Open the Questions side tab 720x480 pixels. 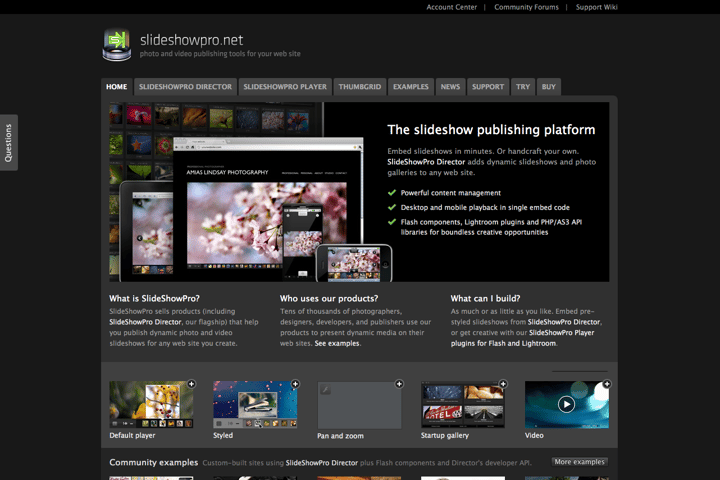pos(8,143)
